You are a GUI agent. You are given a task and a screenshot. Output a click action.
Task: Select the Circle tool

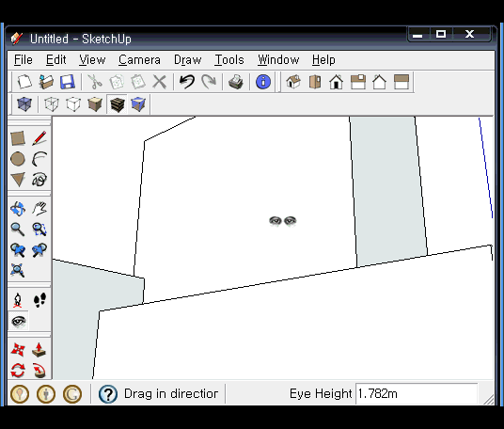tap(18, 159)
